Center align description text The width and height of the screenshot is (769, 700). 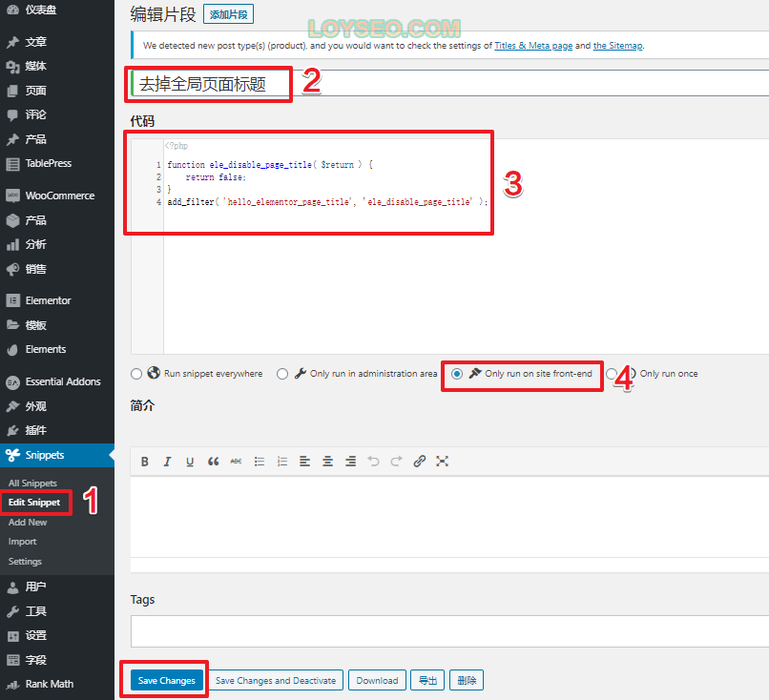[327, 462]
